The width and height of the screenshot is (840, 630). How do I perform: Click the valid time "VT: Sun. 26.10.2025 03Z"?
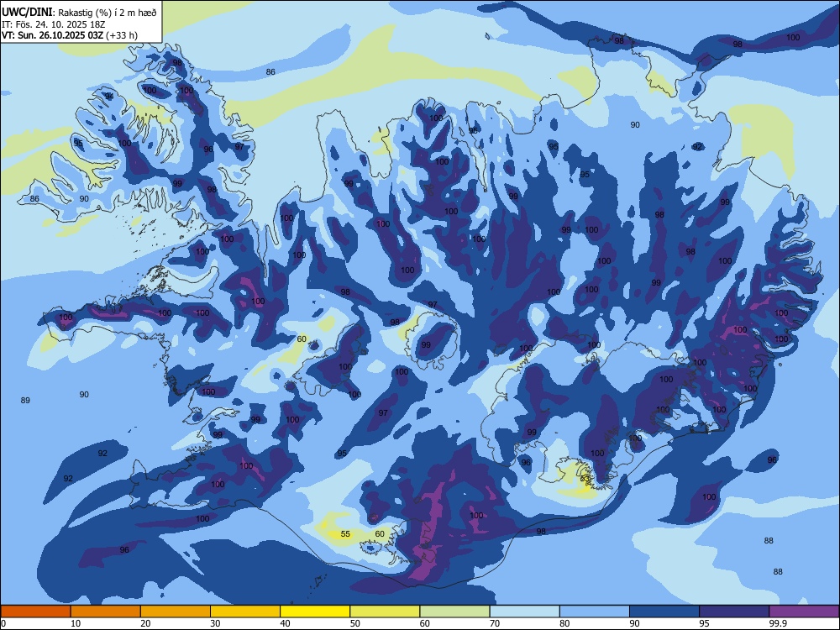52,36
